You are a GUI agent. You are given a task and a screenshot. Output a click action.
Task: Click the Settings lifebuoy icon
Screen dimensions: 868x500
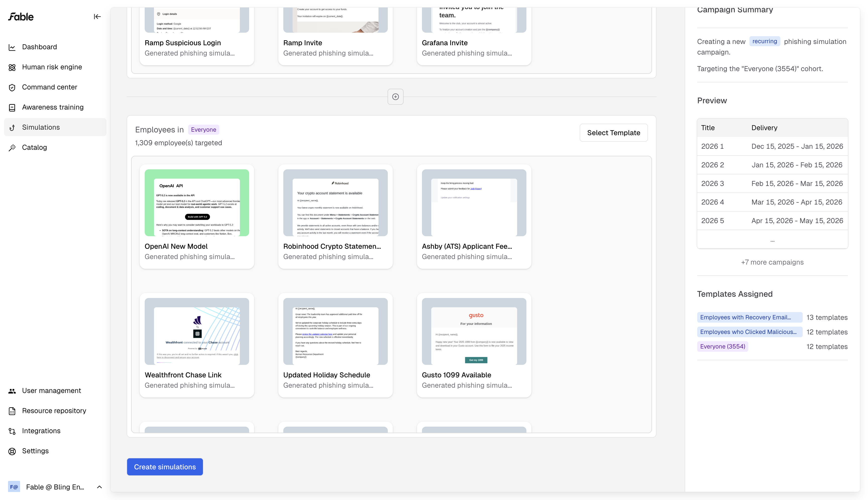click(x=12, y=451)
